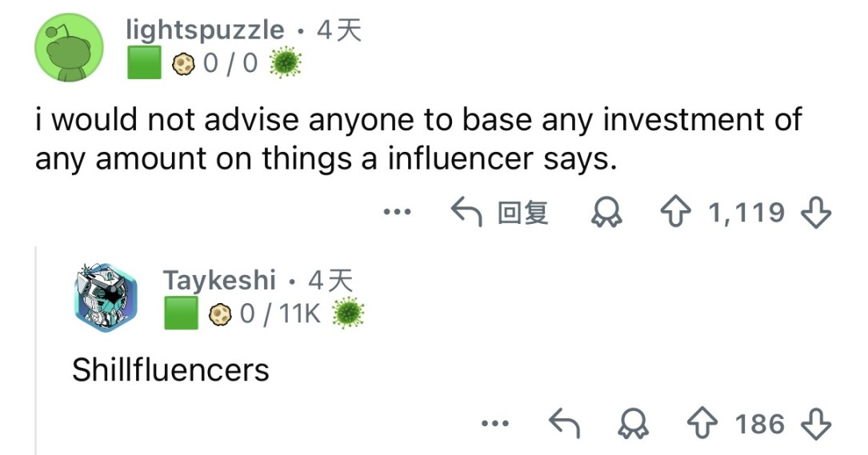Open lightspuzzle's user profile link
This screenshot has height=455, width=868.
point(205,30)
